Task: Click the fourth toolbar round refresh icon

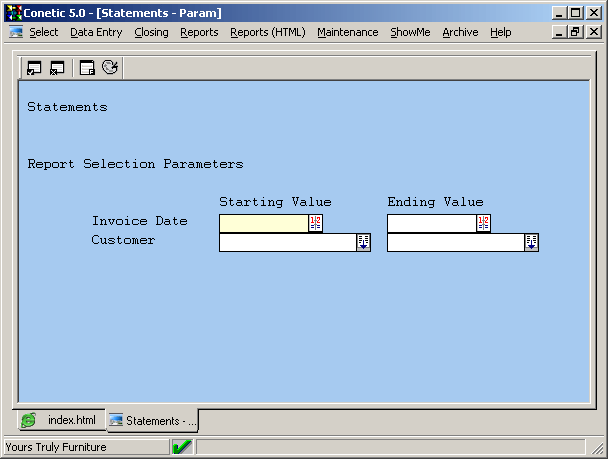Action: tap(110, 68)
